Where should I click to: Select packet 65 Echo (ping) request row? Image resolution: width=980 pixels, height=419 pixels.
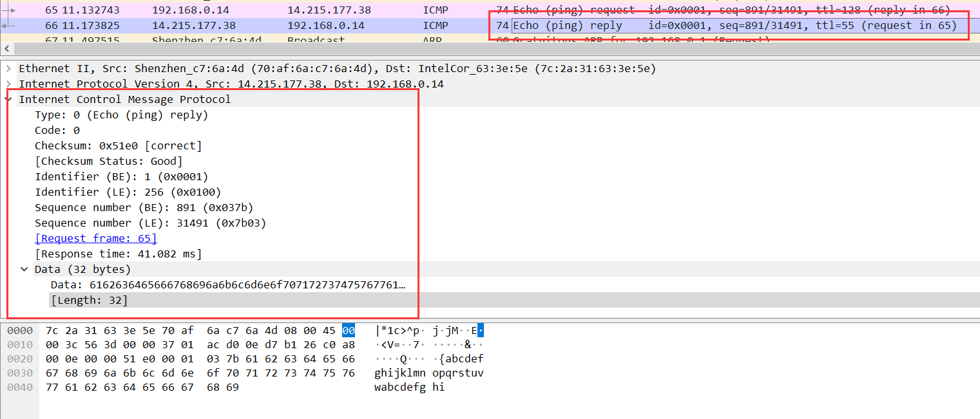490,10
